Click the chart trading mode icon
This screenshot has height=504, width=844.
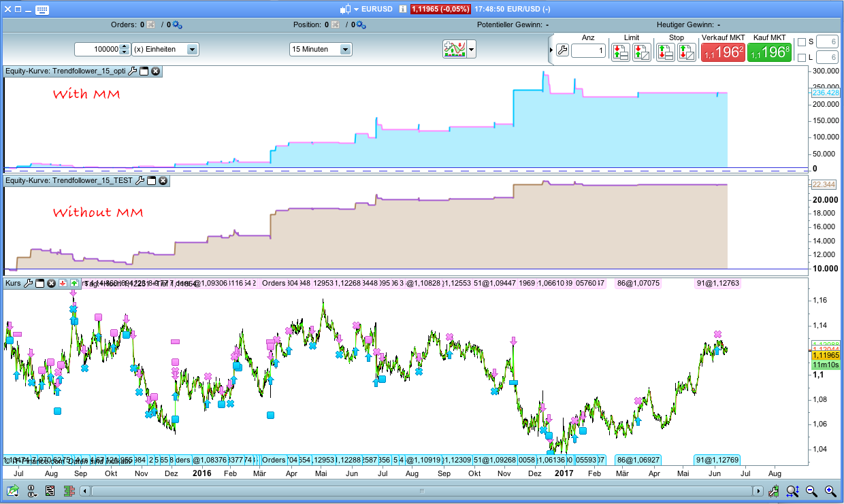pyautogui.click(x=454, y=49)
